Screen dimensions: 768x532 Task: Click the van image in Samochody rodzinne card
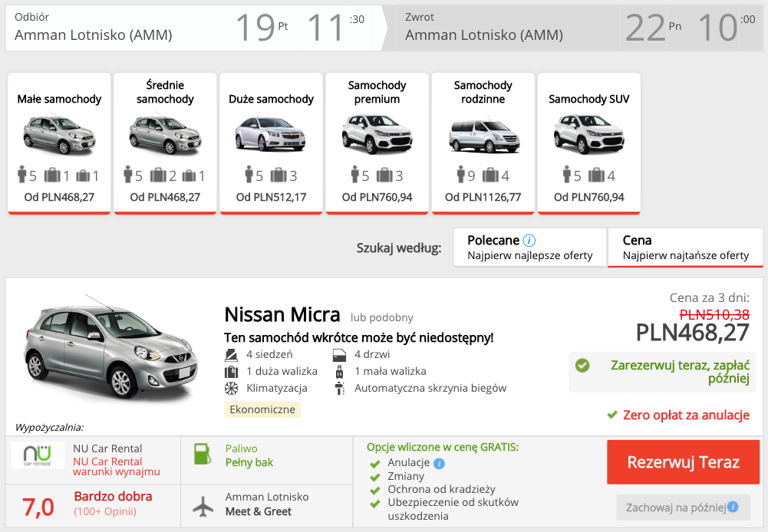pyautogui.click(x=484, y=135)
